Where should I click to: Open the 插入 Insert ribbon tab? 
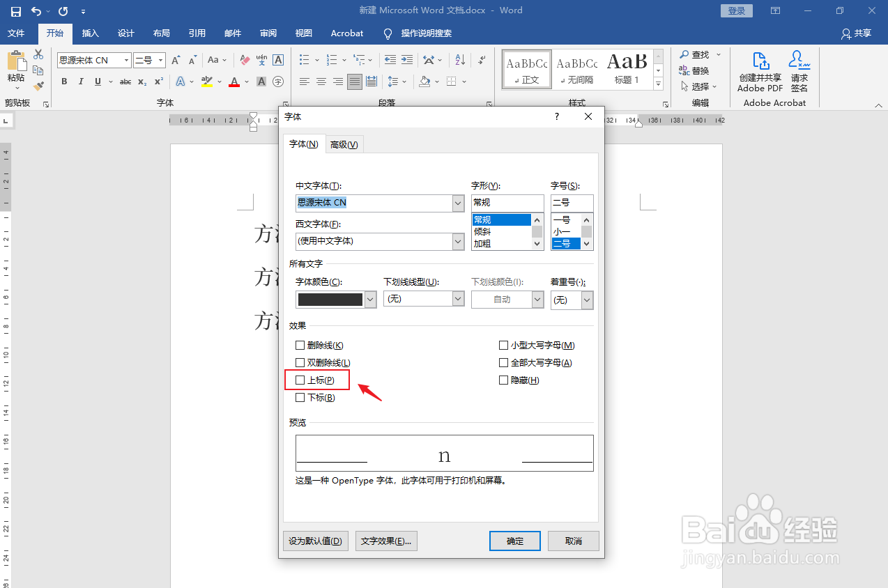(91, 33)
